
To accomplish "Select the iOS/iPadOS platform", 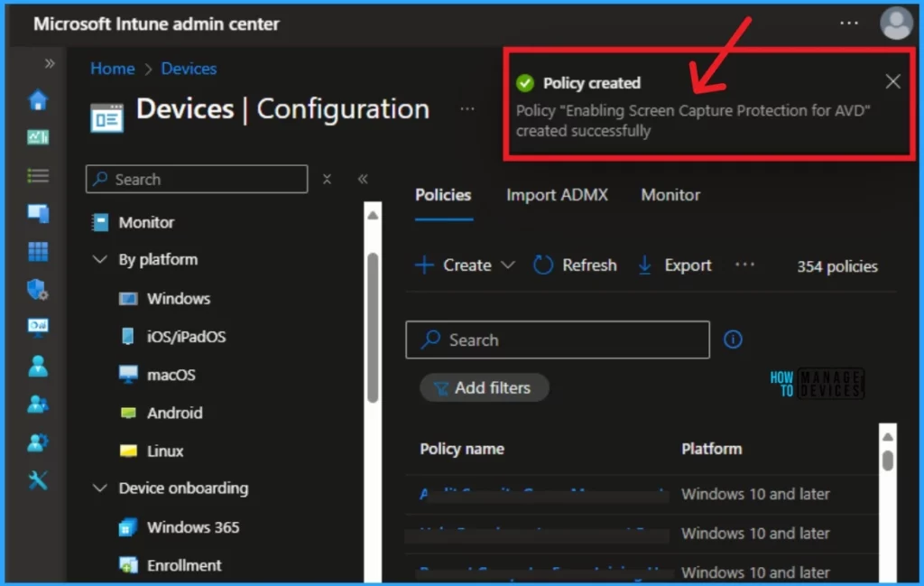I will 186,337.
